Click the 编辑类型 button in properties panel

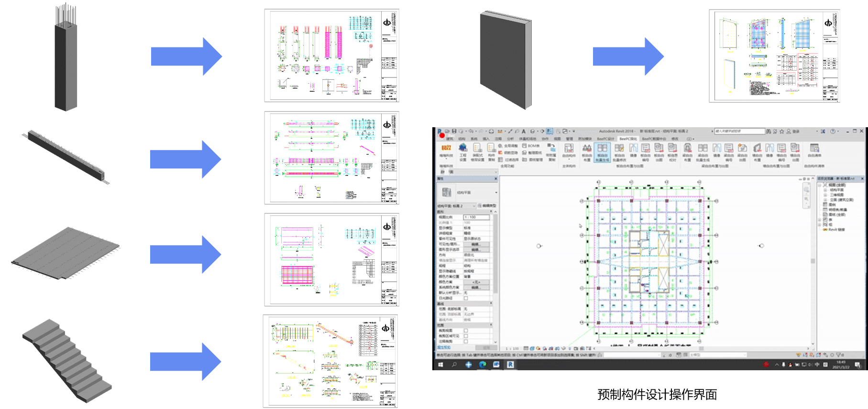487,206
